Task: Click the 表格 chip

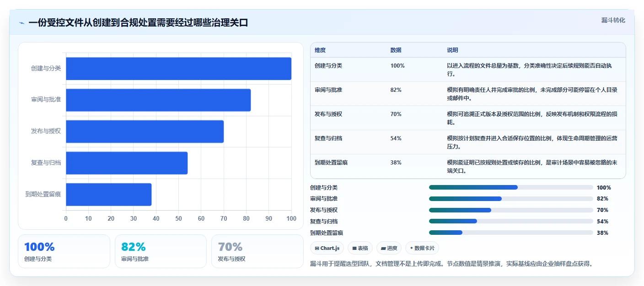Action: click(360, 248)
